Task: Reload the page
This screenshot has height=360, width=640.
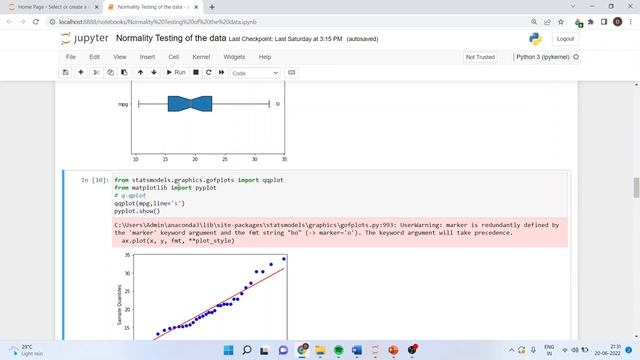Action: coord(36,22)
